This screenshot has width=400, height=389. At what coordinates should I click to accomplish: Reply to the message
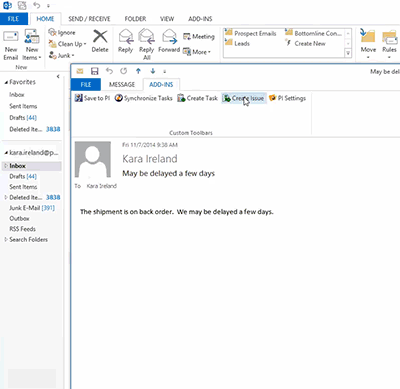(125, 41)
